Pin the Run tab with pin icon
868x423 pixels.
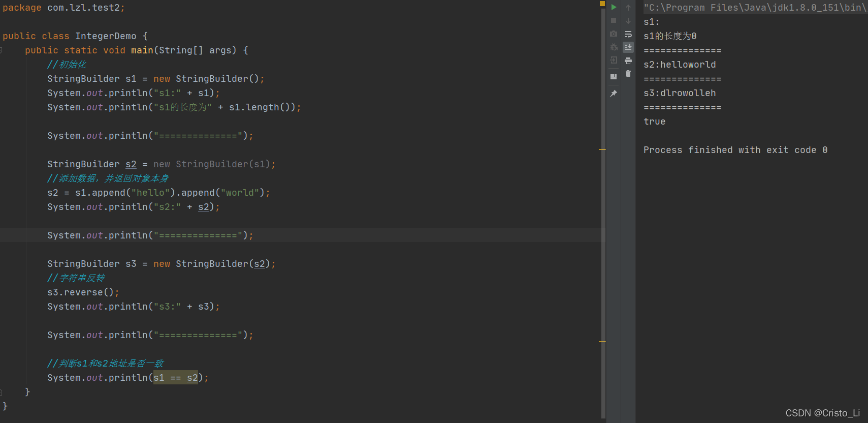pos(614,94)
